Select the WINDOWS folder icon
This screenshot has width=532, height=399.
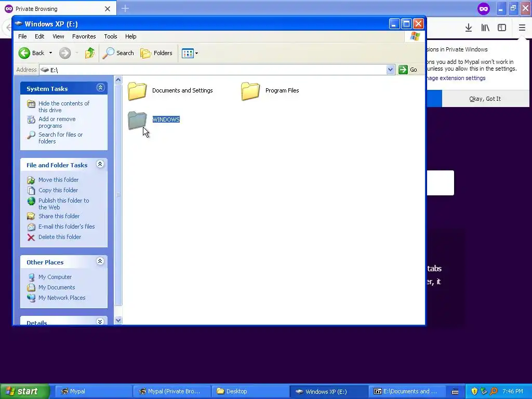click(137, 120)
